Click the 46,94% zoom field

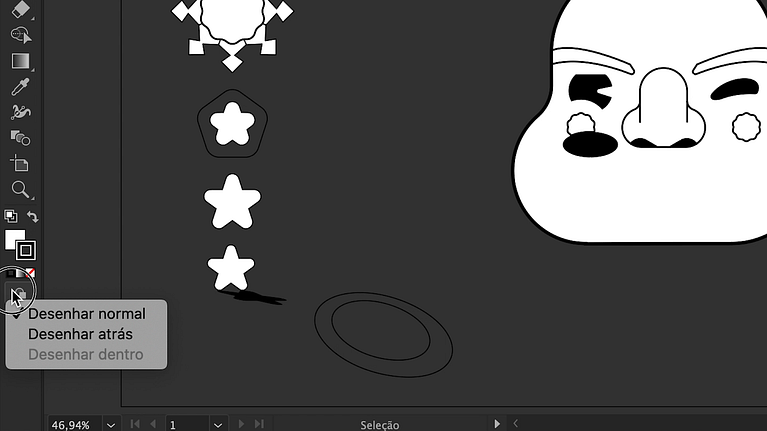pos(72,425)
